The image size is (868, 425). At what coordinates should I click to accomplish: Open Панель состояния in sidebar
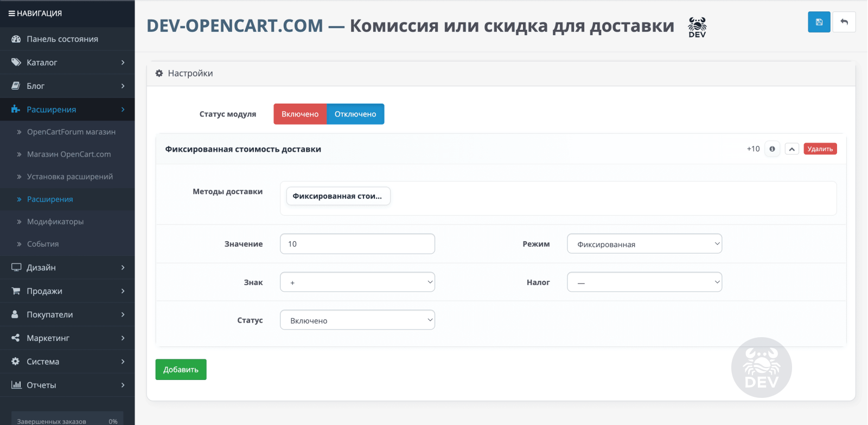click(x=67, y=39)
